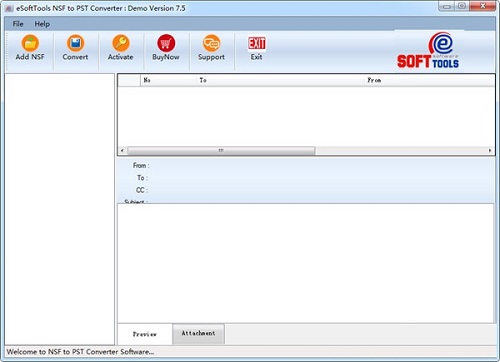
Task: Click the app icon in title bar
Action: pyautogui.click(x=10, y=9)
